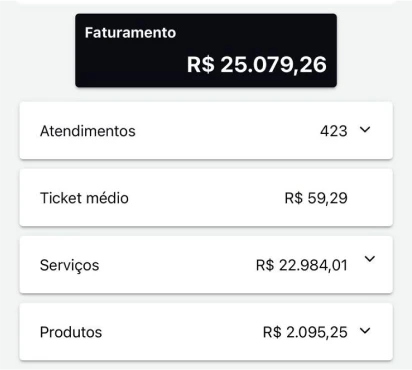Click the Produtos label
412x370 pixels.
pyautogui.click(x=71, y=332)
